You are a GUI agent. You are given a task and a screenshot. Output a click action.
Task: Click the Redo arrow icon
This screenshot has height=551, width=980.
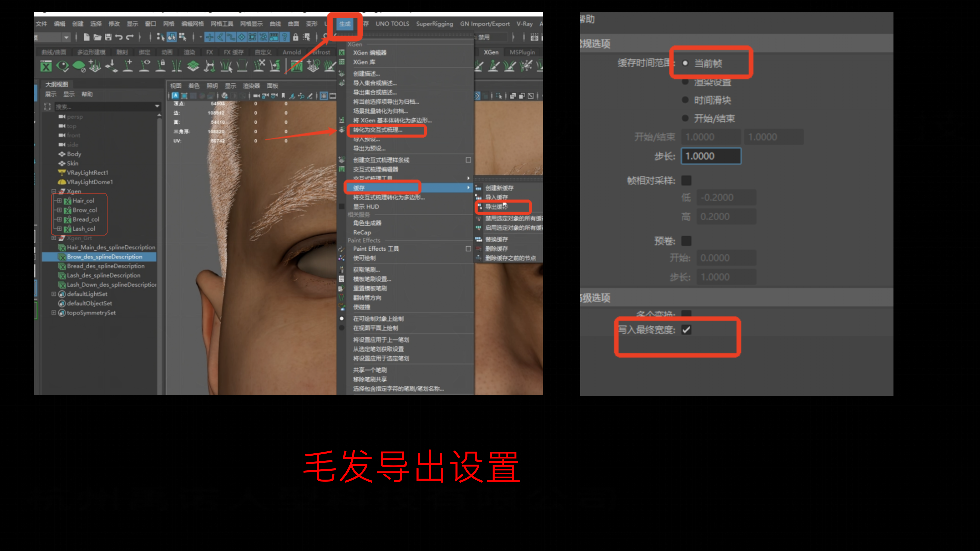(x=130, y=37)
